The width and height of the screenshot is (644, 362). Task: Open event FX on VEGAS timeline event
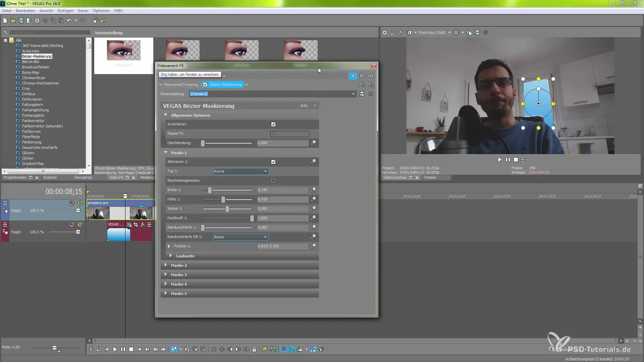[143, 225]
